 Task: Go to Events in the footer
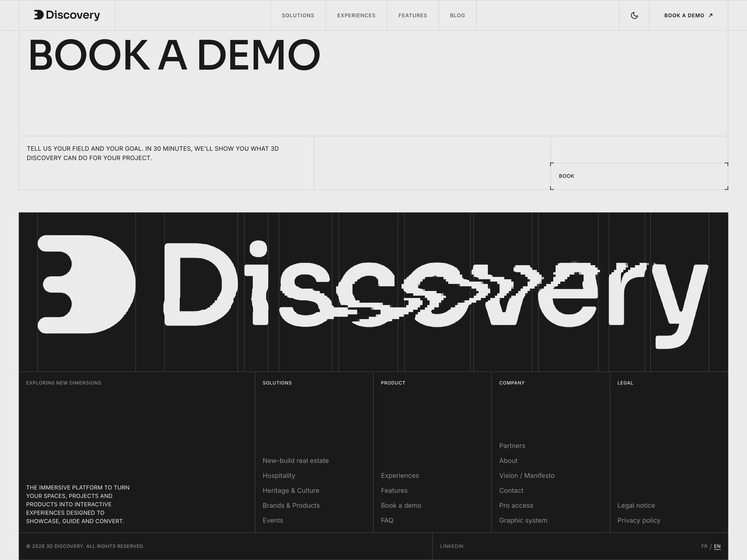pos(273,520)
